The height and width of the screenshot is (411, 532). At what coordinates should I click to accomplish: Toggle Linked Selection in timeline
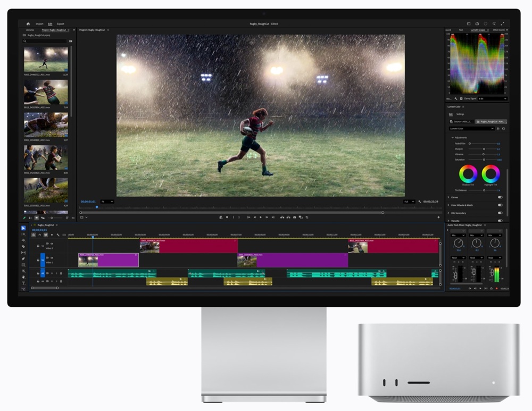tap(46, 234)
